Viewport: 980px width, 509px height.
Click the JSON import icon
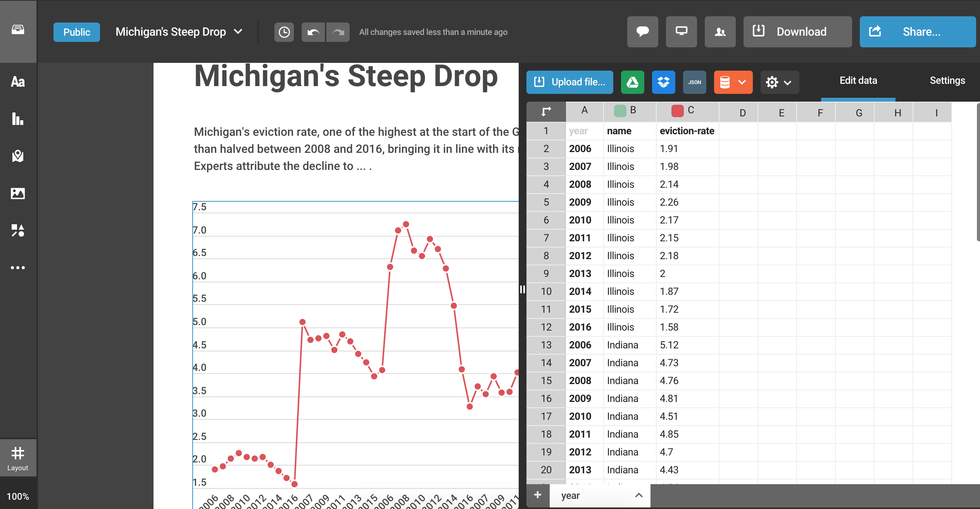tap(694, 82)
